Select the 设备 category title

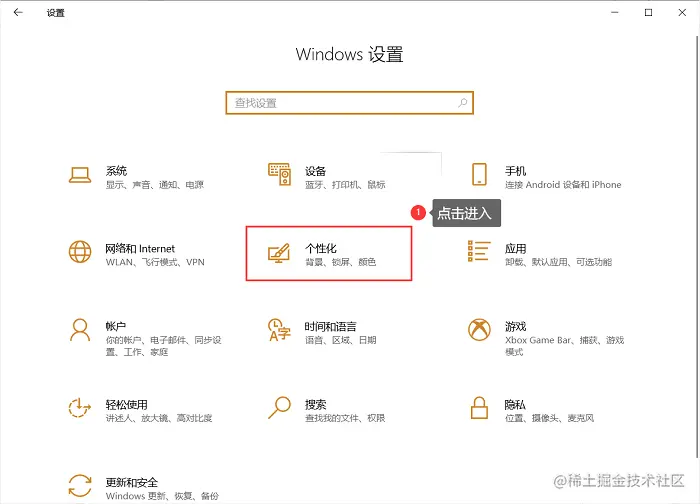pyautogui.click(x=316, y=171)
